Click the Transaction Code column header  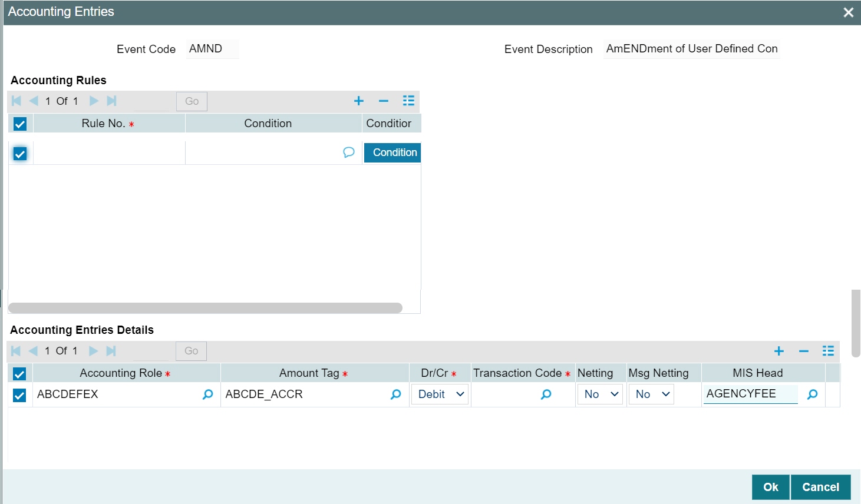point(523,373)
